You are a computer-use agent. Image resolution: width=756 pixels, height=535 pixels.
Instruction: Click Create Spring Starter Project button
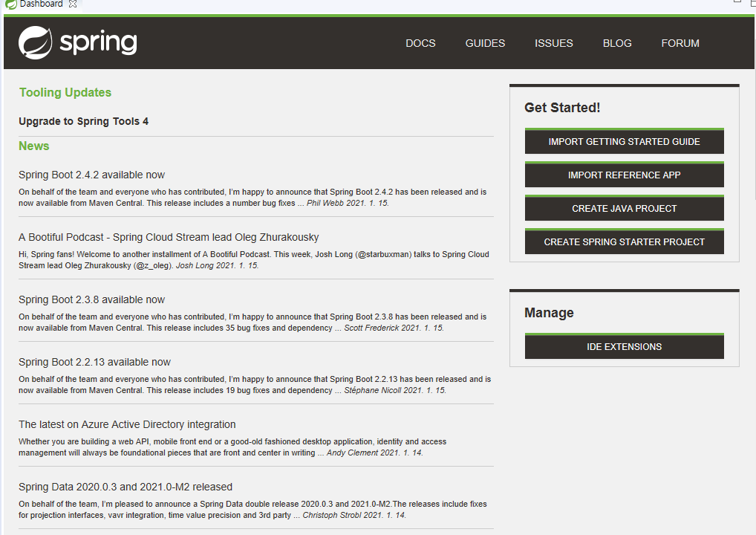[x=625, y=241]
